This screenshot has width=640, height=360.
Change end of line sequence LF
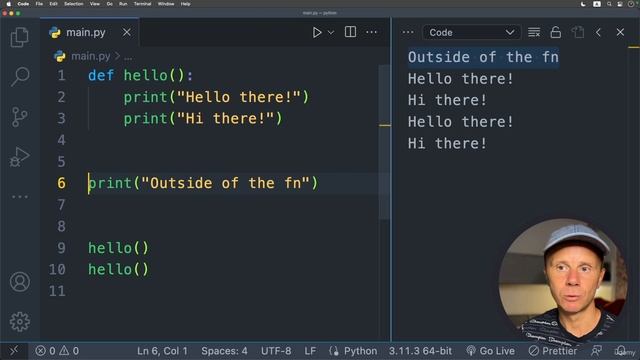(310, 351)
